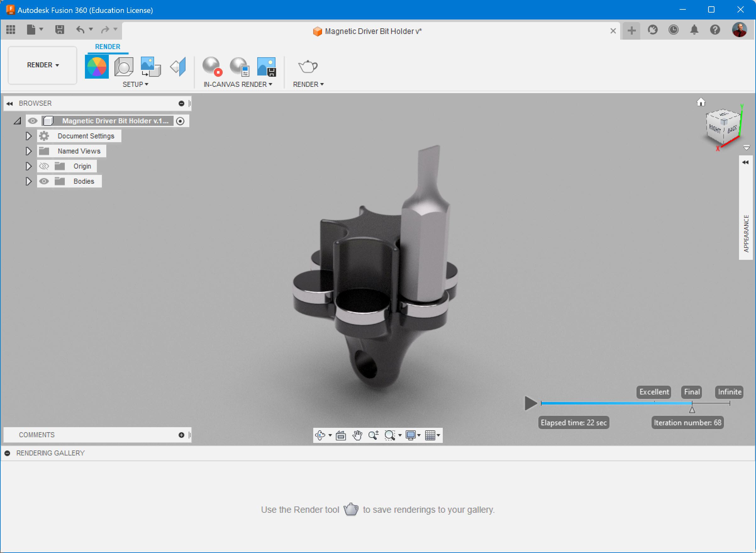Toggle visibility of Magnetic Driver Bit Holder
This screenshot has height=553, width=756.
point(32,121)
